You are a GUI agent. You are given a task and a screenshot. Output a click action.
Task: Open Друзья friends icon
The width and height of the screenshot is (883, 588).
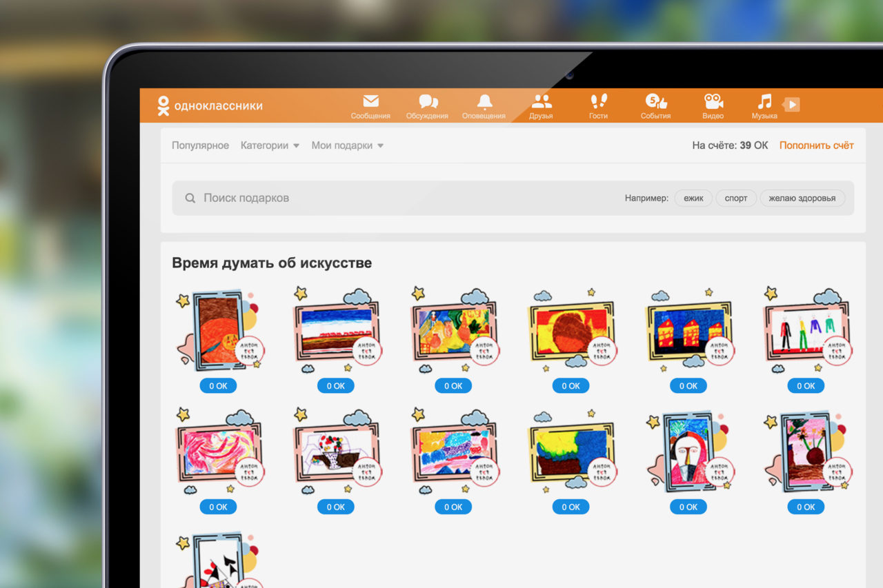[542, 102]
